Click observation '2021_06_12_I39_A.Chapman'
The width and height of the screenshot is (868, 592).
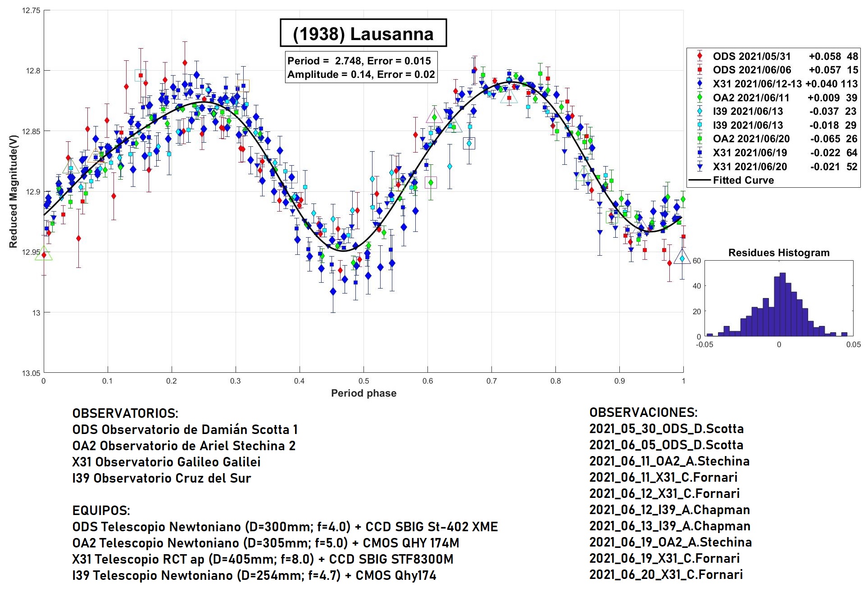[x=670, y=509]
